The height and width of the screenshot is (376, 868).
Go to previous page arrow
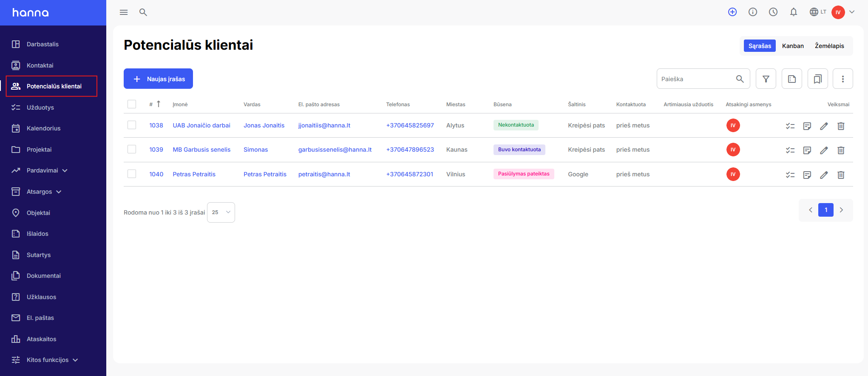coord(811,210)
